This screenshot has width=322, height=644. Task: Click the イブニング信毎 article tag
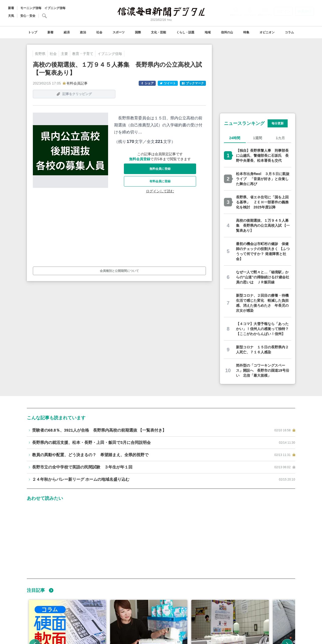(x=110, y=54)
